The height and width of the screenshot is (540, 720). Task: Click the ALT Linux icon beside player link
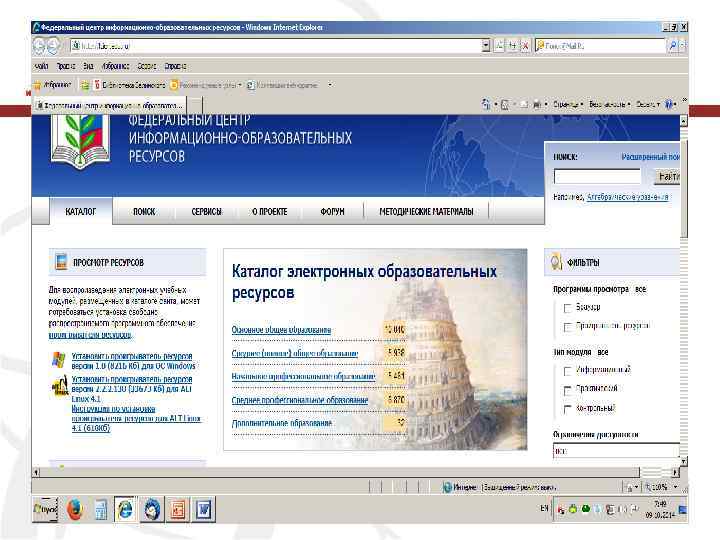click(60, 386)
